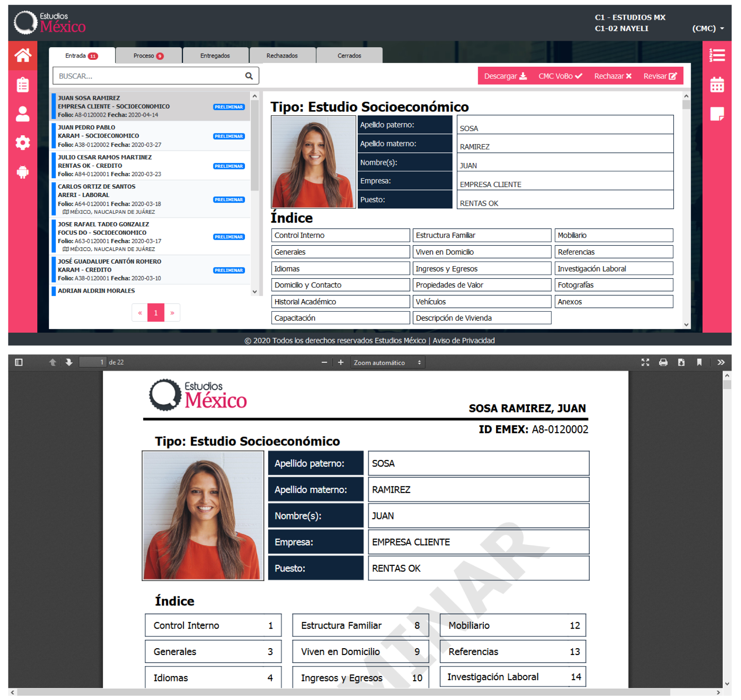Click the home icon in left sidebar
The image size is (741, 700).
point(23,56)
